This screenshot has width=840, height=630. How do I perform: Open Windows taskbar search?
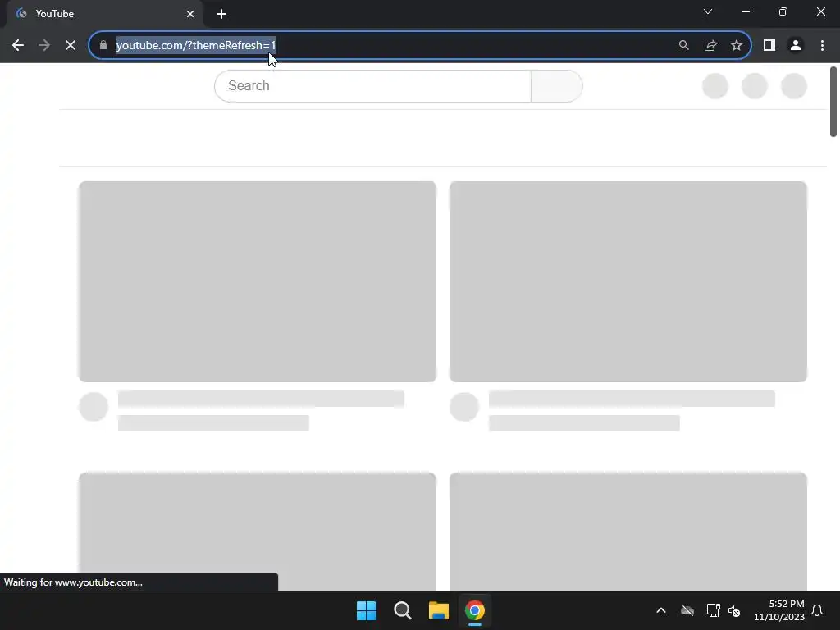(x=402, y=610)
